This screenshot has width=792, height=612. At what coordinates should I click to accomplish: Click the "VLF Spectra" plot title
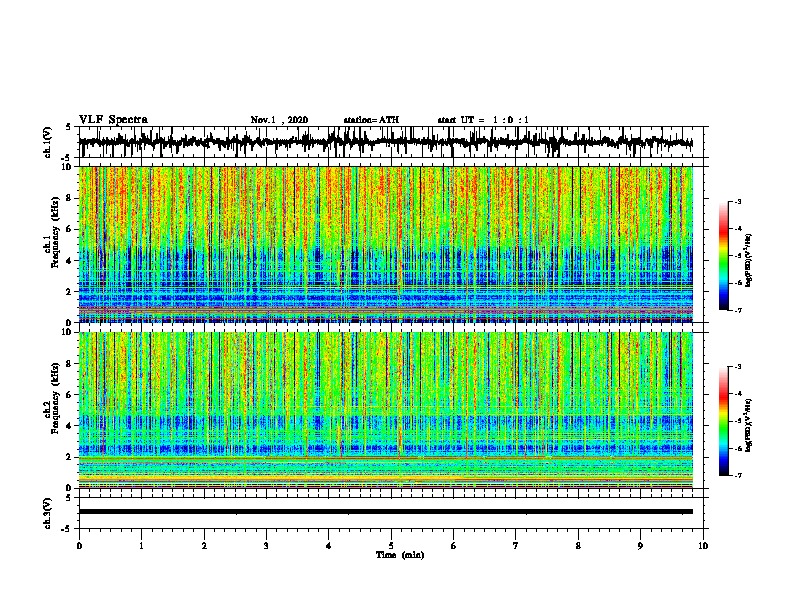(x=113, y=120)
